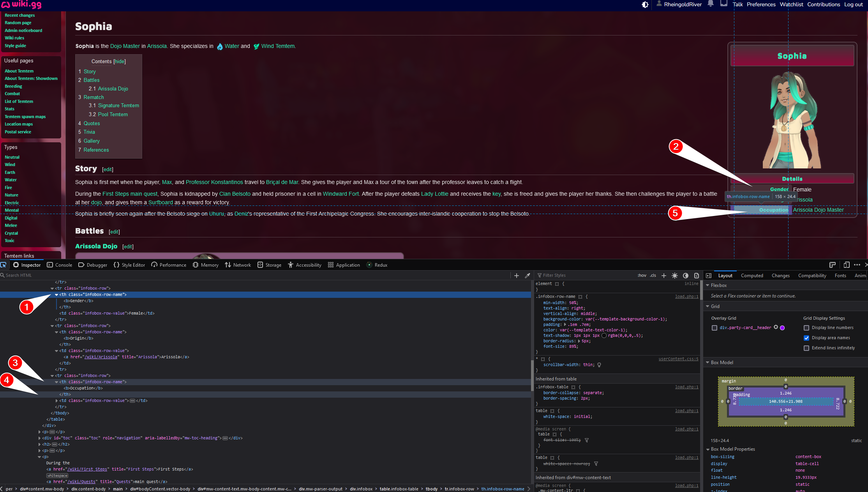The image size is (868, 492).
Task: Open the notifications bell icon
Action: click(711, 4)
